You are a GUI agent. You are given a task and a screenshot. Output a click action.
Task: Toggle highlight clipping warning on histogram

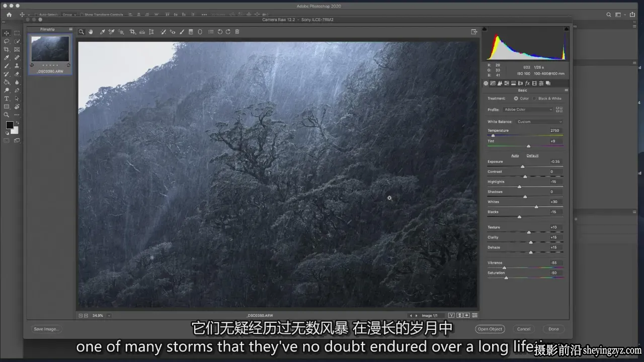coord(567,29)
